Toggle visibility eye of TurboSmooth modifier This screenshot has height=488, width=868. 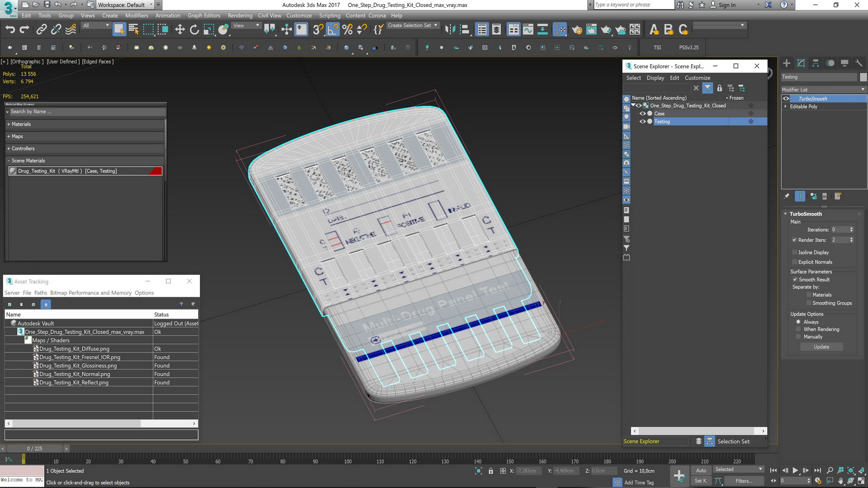click(x=786, y=99)
